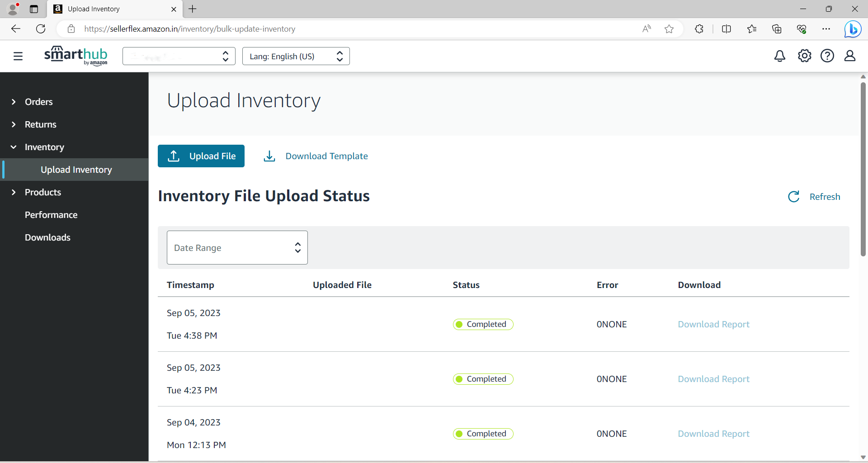The height and width of the screenshot is (463, 868).
Task: Click ONONE error value for Tue 4:23 PM
Action: 612,379
